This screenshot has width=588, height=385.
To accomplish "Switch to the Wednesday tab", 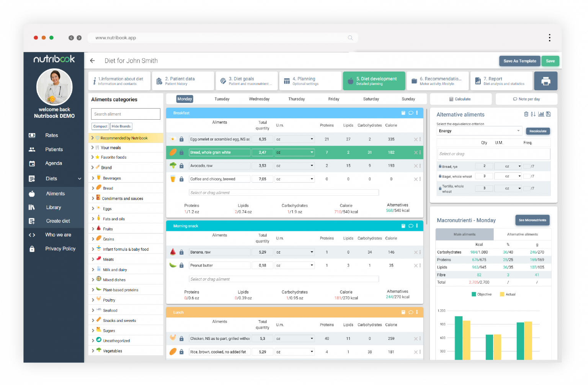I will [x=259, y=99].
